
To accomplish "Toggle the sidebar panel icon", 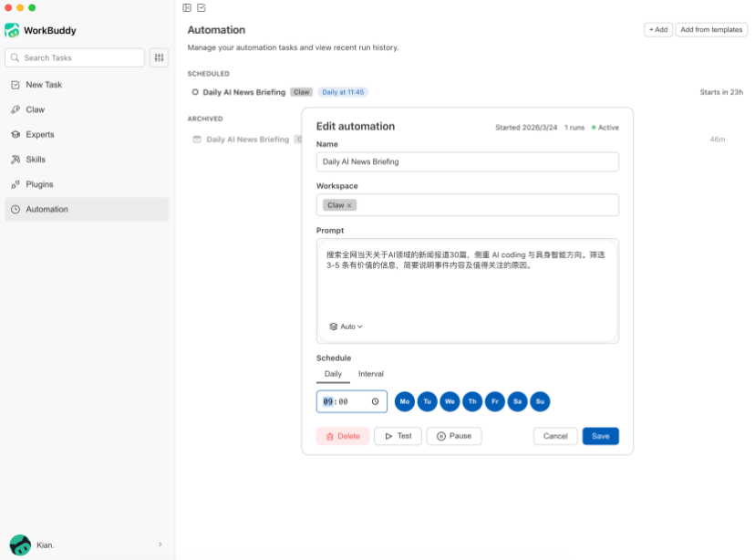I will [187, 8].
